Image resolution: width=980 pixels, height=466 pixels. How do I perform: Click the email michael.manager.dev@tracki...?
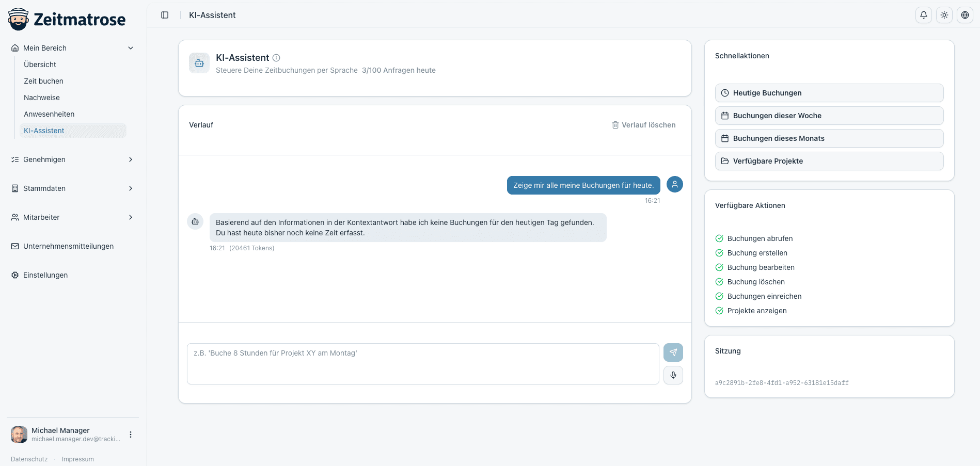pyautogui.click(x=76, y=439)
